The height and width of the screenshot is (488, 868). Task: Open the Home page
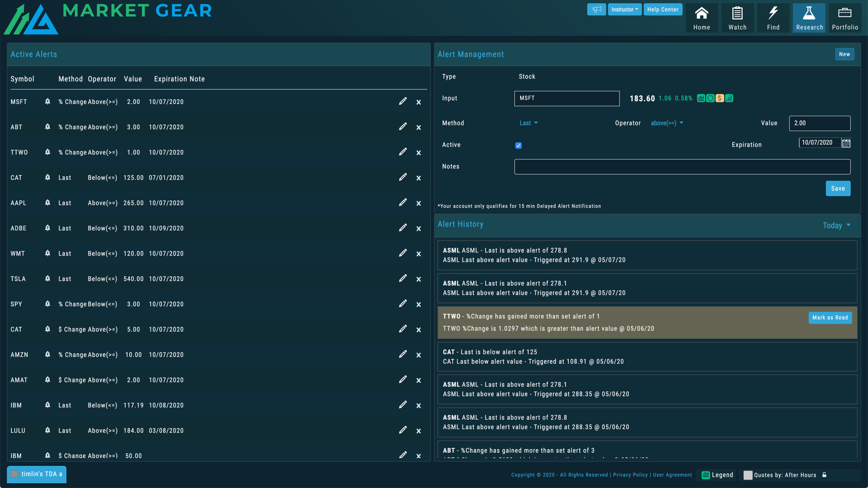[702, 18]
